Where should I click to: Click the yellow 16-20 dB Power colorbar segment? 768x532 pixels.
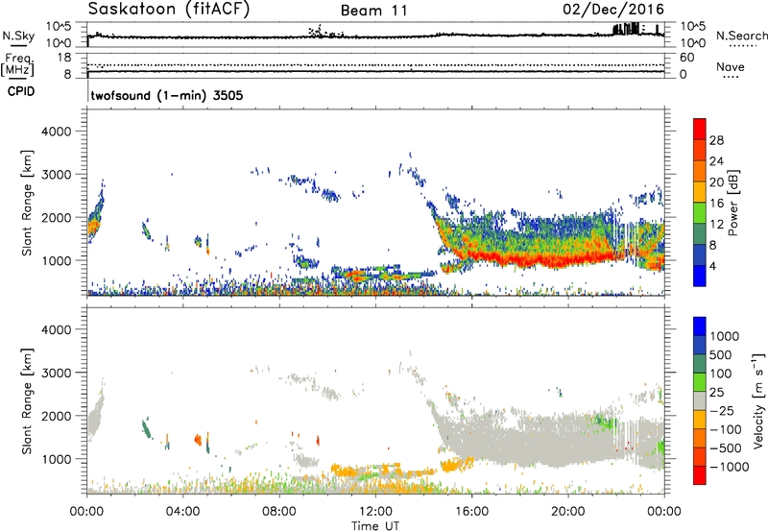pyautogui.click(x=700, y=192)
